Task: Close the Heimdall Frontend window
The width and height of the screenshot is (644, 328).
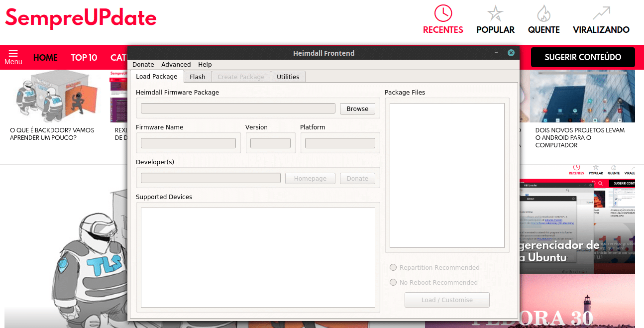Action: point(511,53)
